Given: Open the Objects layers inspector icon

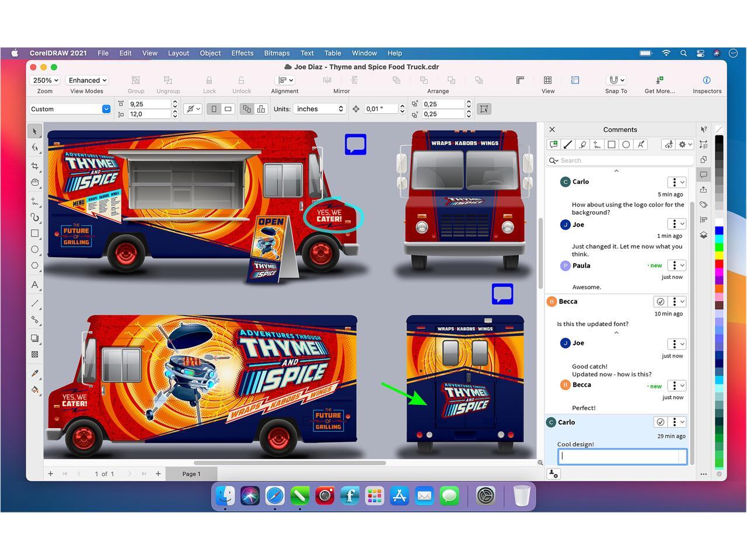Looking at the screenshot, I should point(704,235).
